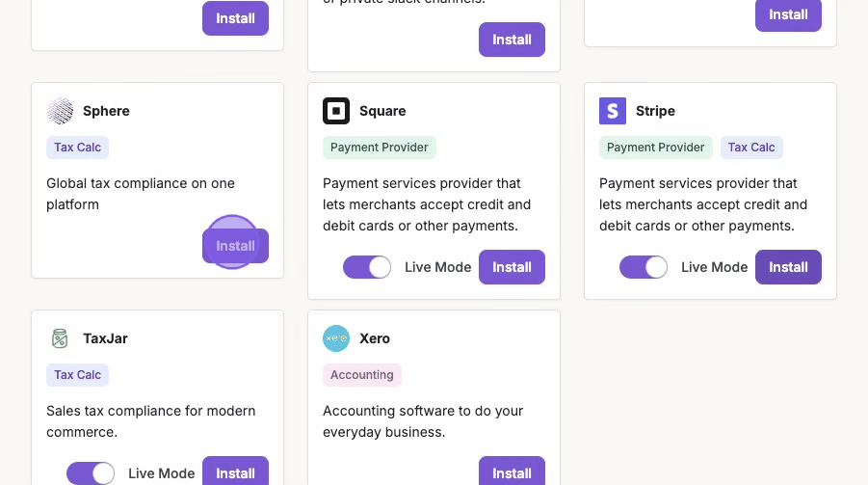Install the Square integration
This screenshot has width=868, height=485.
[512, 267]
